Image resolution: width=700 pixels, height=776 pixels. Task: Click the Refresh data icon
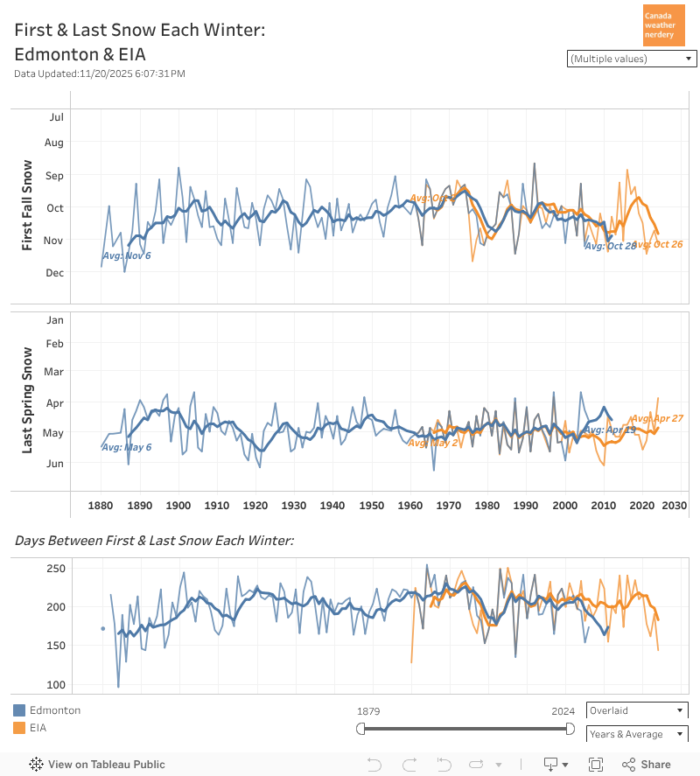pos(479,764)
